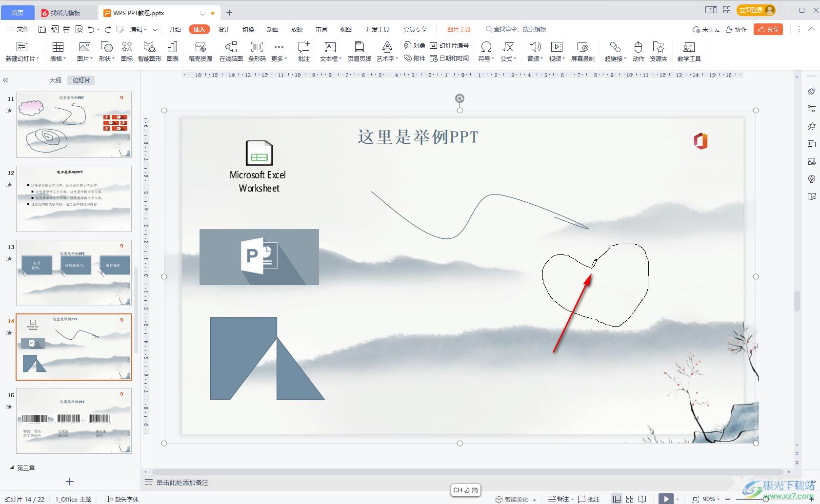Select slide 12 thumbnail

[x=74, y=199]
